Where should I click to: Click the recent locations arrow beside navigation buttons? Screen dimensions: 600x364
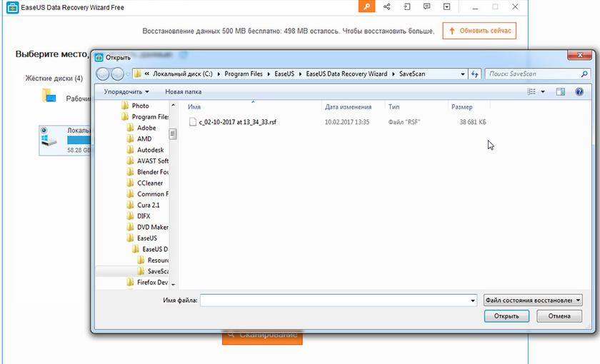click(127, 74)
